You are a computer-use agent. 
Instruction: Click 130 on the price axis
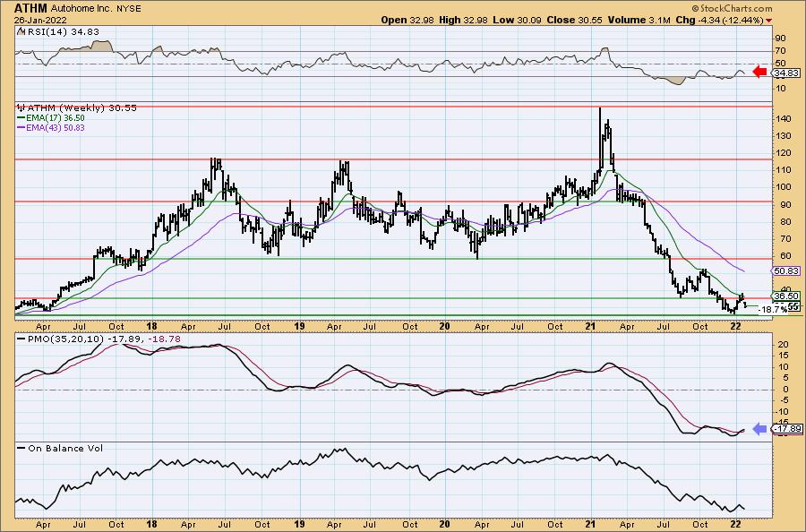pos(784,136)
